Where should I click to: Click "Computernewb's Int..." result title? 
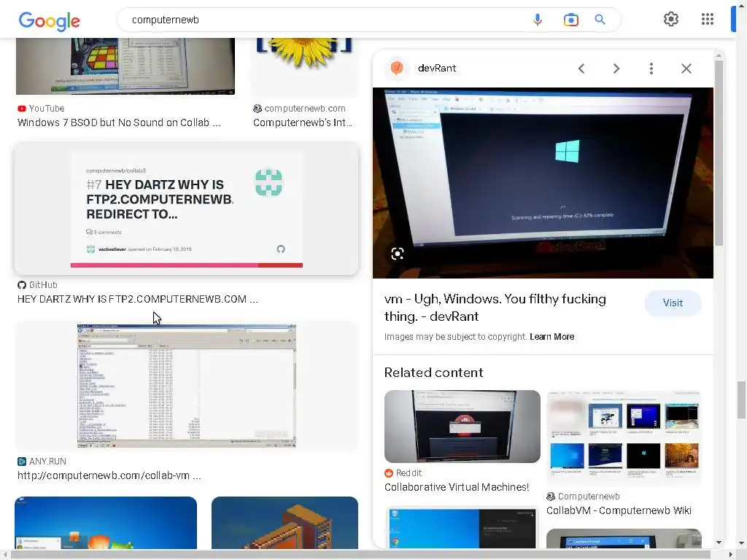303,122
